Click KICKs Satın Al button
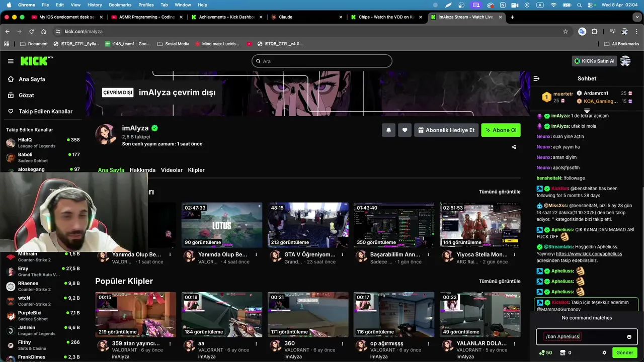Image resolution: width=644 pixels, height=362 pixels. (594, 61)
